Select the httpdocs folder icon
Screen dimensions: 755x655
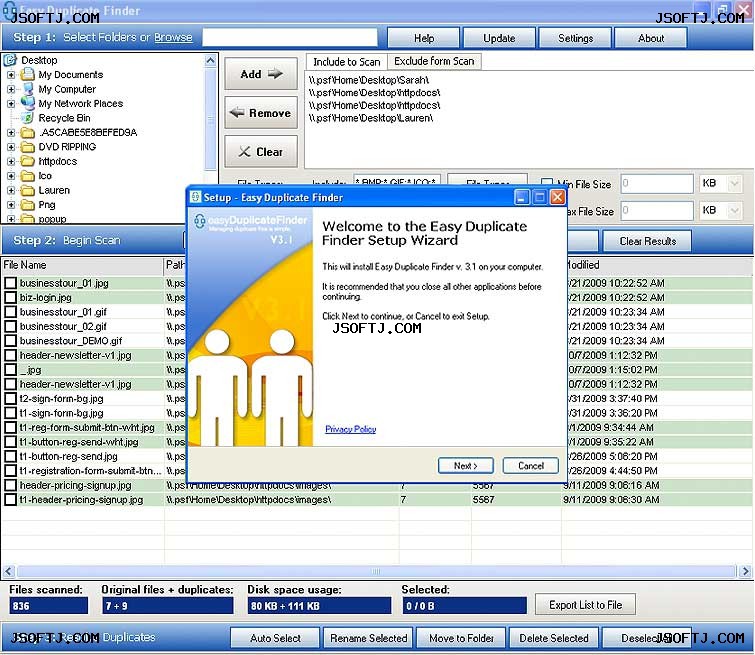point(28,161)
